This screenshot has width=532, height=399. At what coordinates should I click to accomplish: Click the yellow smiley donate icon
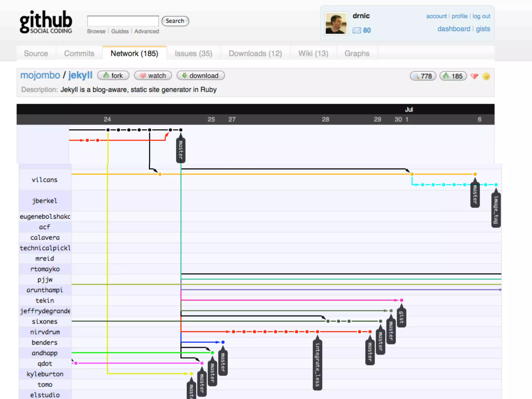(x=486, y=76)
